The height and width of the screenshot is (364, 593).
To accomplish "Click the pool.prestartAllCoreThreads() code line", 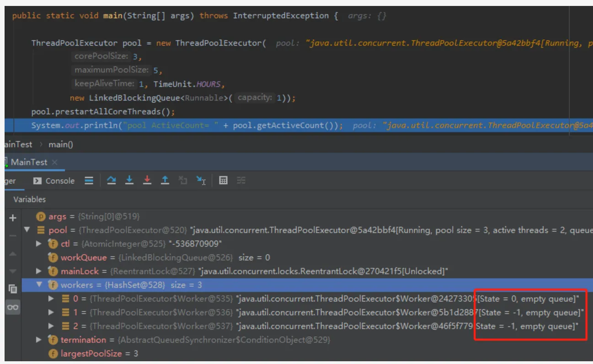I will pos(103,112).
